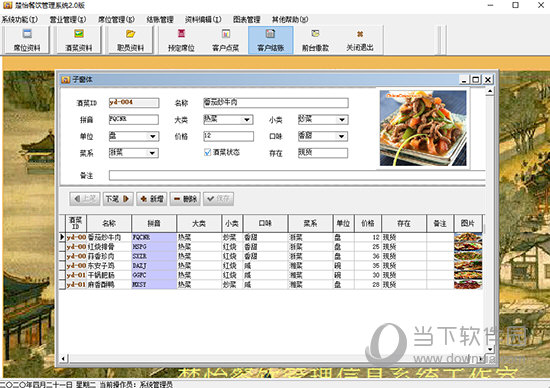The image size is (550, 388).
Task: Open the 职员资料 folder toolbar button
Action: [130, 40]
